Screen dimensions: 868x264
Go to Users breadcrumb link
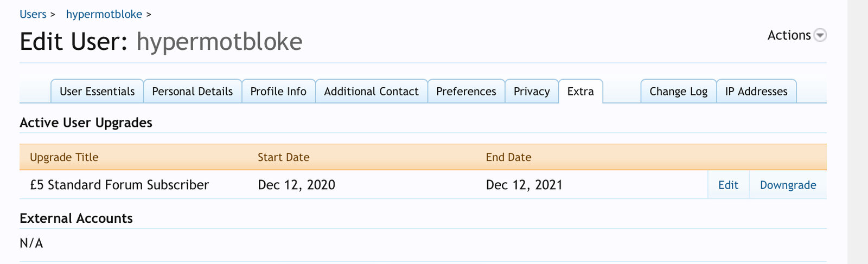point(33,14)
